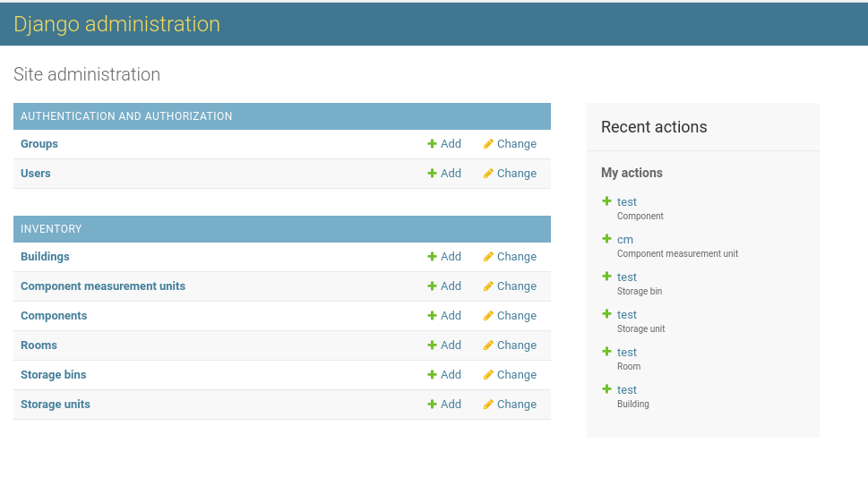Image resolution: width=868 pixels, height=503 pixels.
Task: Click Add text link for Users
Action: pos(451,174)
